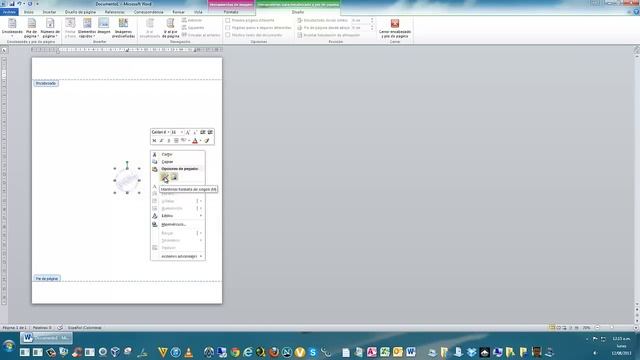Select the circular image in the document
Screen dimensions: 640x360
(127, 180)
